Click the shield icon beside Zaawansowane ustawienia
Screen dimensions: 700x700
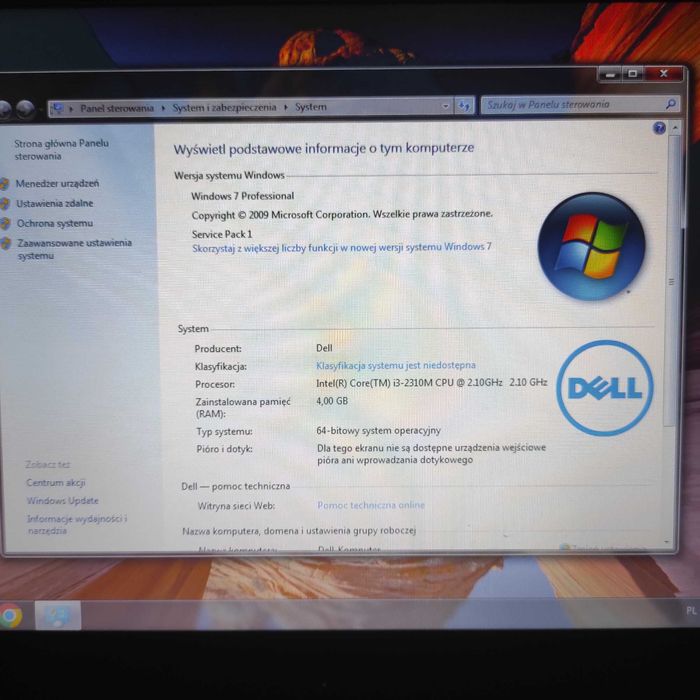6,243
